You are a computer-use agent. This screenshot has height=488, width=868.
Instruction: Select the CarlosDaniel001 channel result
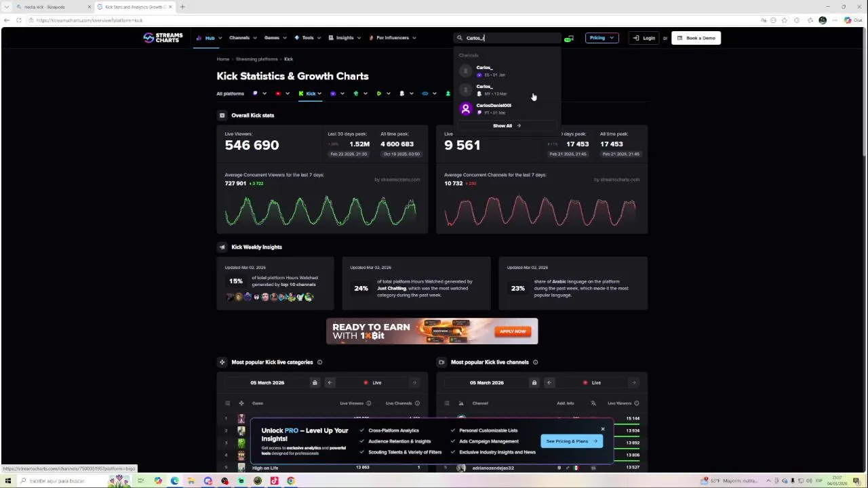click(506, 108)
